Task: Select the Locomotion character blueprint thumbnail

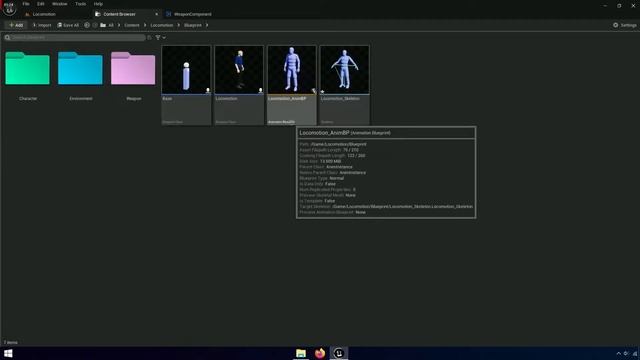Action: click(239, 70)
